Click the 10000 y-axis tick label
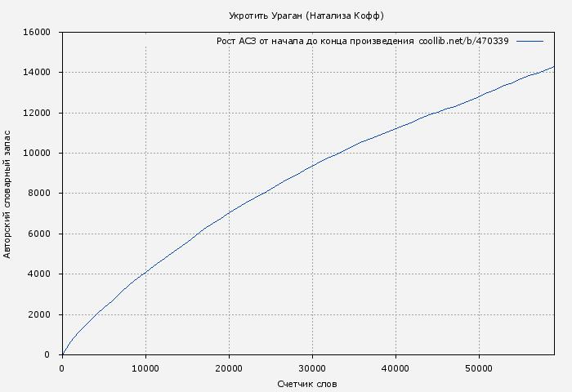572x392 pixels. tap(38, 154)
